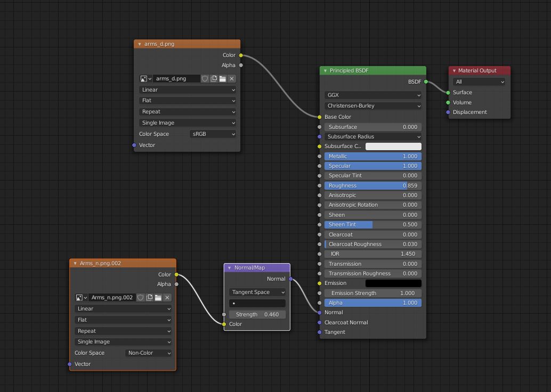Open the All target dropdown in Material Output
Screen dimensions: 551x392
pyautogui.click(x=479, y=82)
